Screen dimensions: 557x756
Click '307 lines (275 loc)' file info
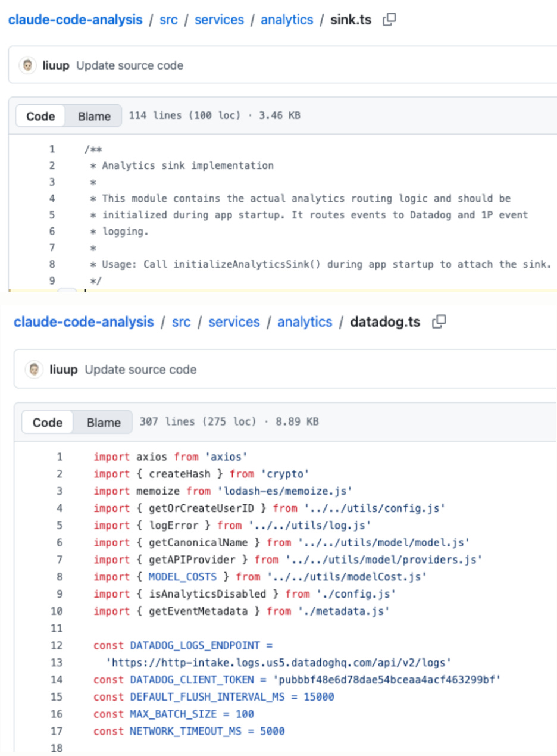click(x=198, y=422)
